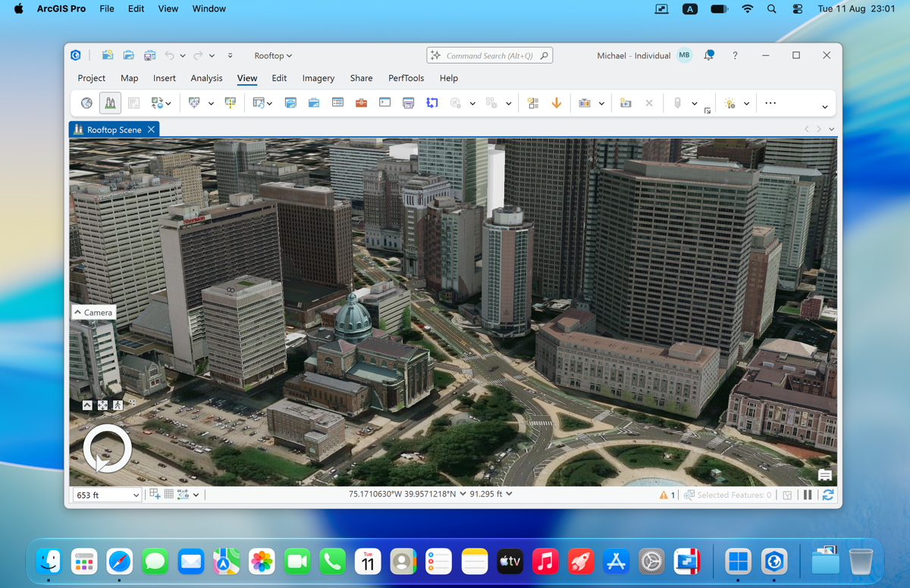This screenshot has height=588, width=910.
Task: Click the Open Project folder icon
Action: [129, 55]
